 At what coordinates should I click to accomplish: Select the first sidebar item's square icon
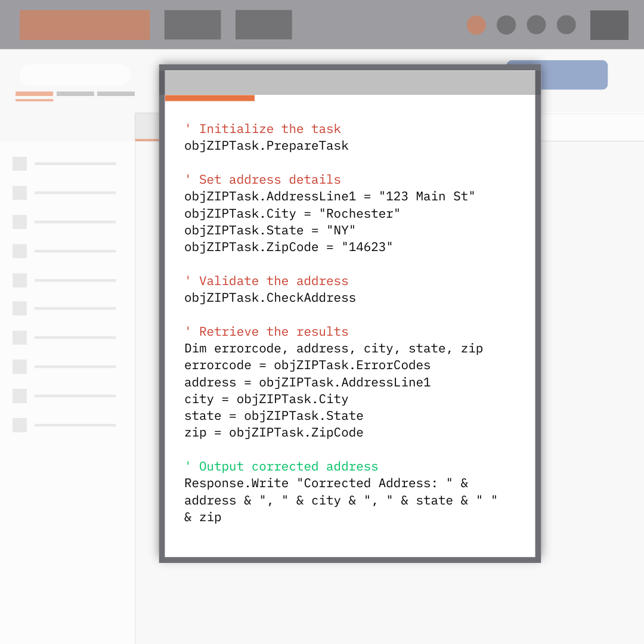[x=20, y=163]
